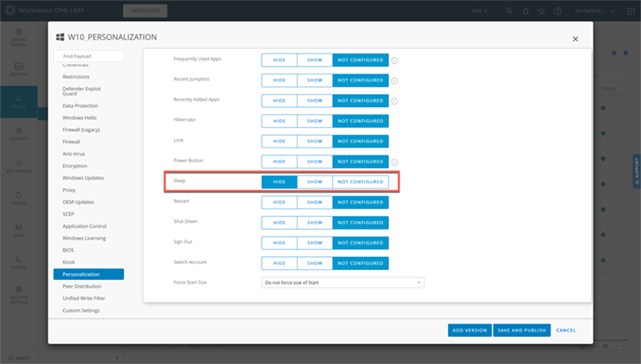Set Sleep to Not Configured
The height and width of the screenshot is (364, 641).
(360, 182)
